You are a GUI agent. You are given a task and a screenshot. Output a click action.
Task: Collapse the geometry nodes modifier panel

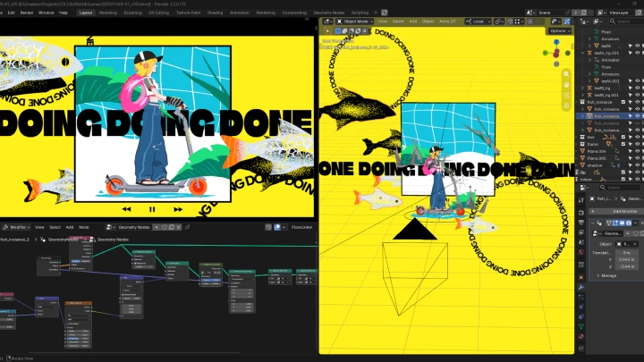pos(593,223)
